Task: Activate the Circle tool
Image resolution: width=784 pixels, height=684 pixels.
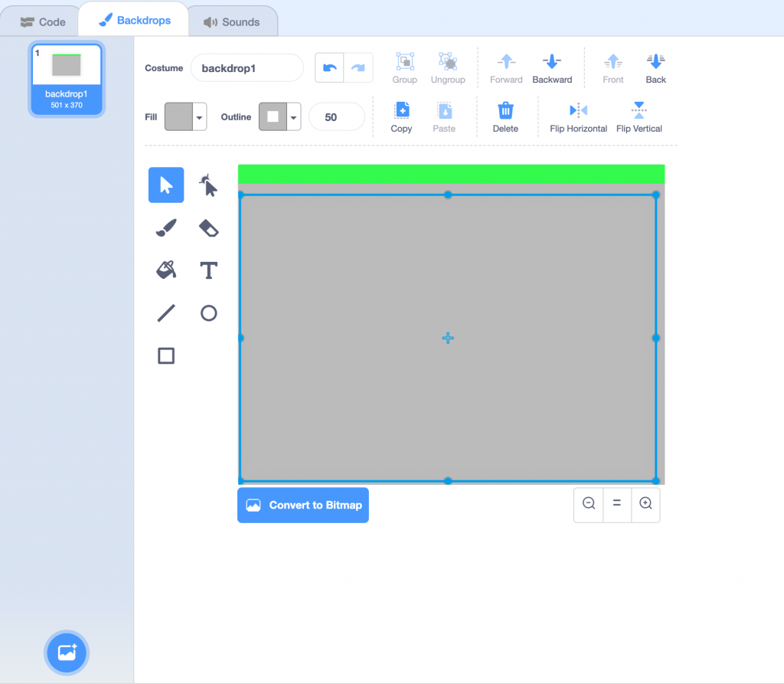Action: [208, 313]
